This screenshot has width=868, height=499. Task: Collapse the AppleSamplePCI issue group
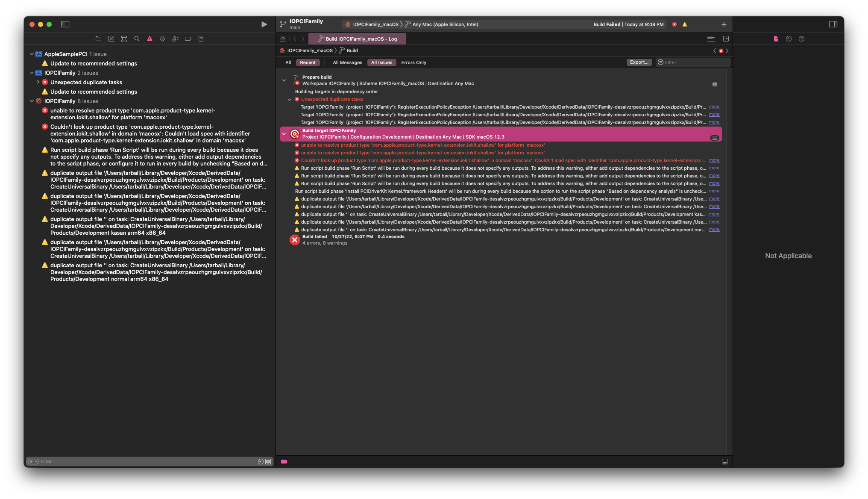pos(32,54)
